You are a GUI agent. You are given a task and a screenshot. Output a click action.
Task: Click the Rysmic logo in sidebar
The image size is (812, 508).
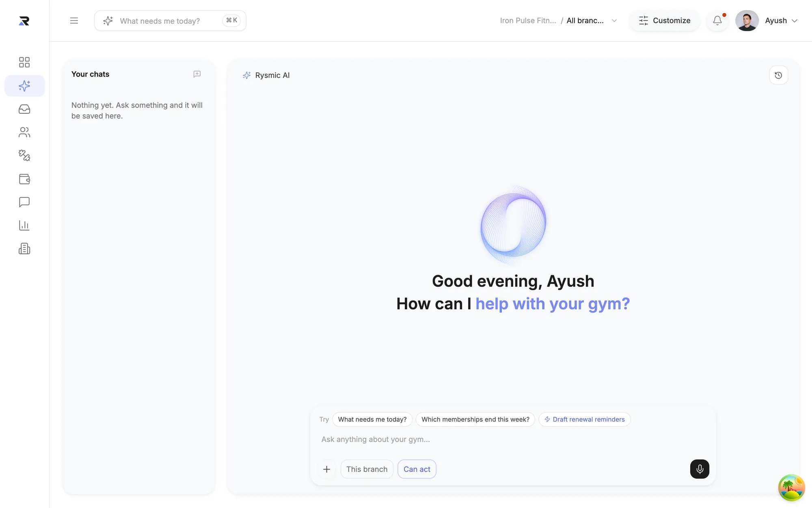coord(24,21)
